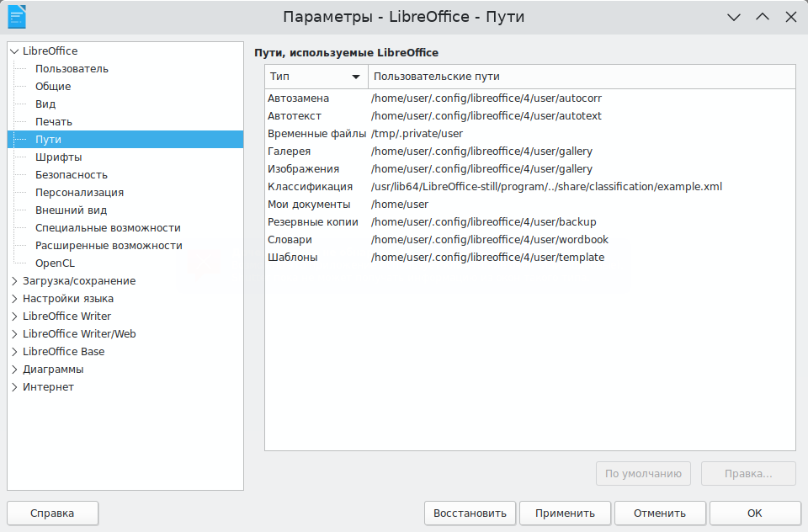This screenshot has height=532, width=808.
Task: Expand the Настройки языка node
Action: pos(14,299)
